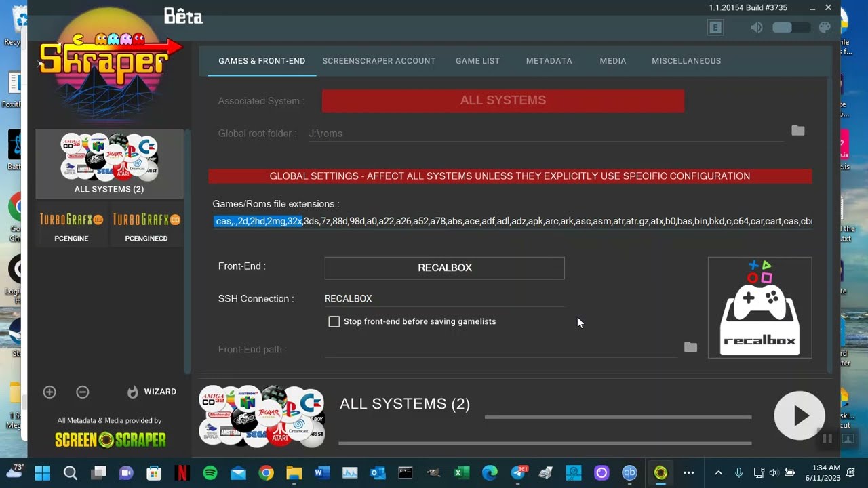The image size is (868, 488).
Task: Browse for Global root folder
Action: click(x=798, y=131)
